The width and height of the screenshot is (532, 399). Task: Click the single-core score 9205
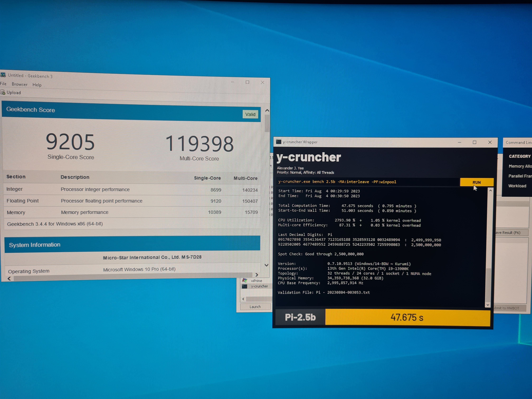[70, 142]
